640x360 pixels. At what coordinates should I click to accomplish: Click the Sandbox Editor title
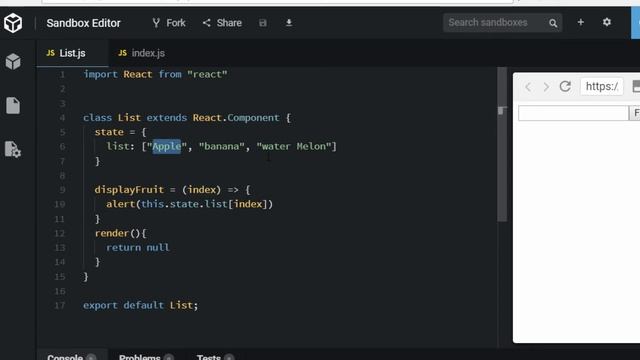click(x=83, y=23)
